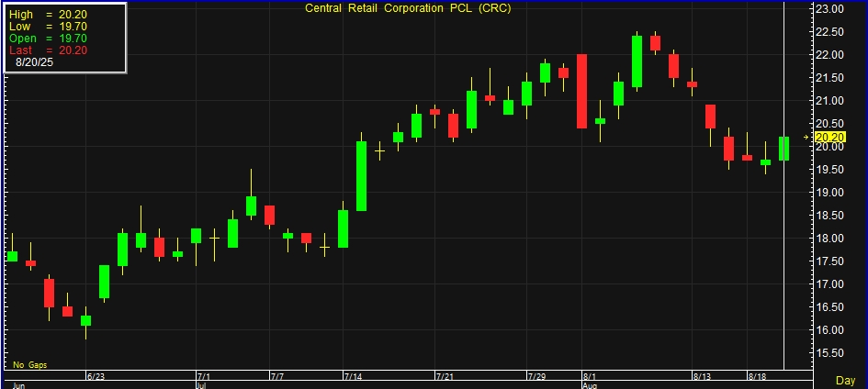Click the 20.50 price axis label
This screenshot has width=868, height=389.
tap(829, 124)
